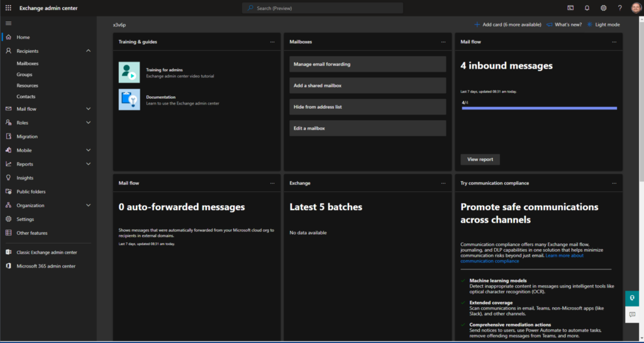This screenshot has width=644, height=343.
Task: Click the Mail flow envelope icon
Action: [x=8, y=109]
